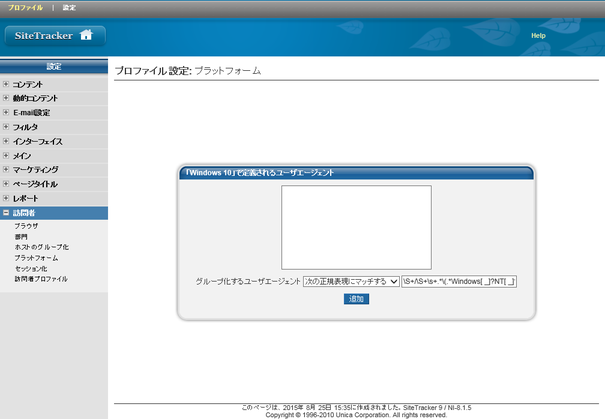605x419 pixels.
Task: Open the 訪問者プロファイル settings page
Action: 41,279
